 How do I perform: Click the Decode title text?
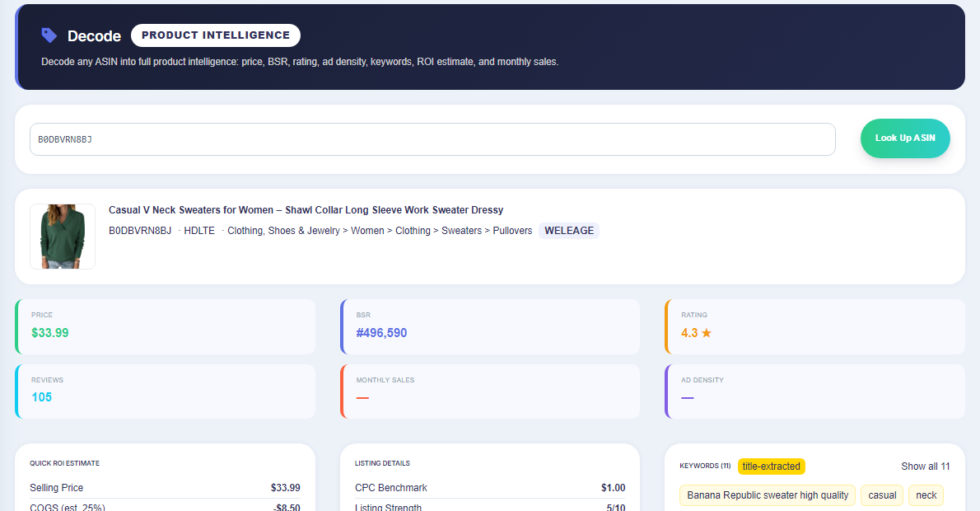(95, 36)
